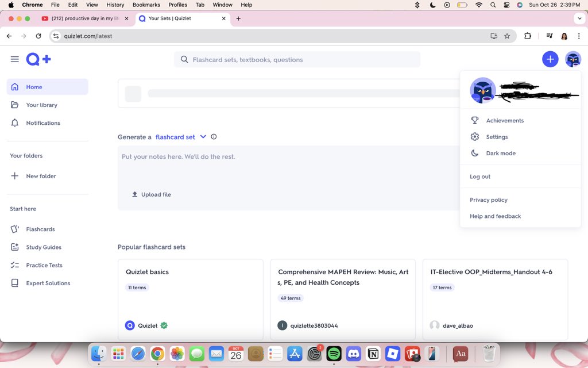This screenshot has height=368, width=588.
Task: Click the notes text area placeholder
Action: point(179,156)
